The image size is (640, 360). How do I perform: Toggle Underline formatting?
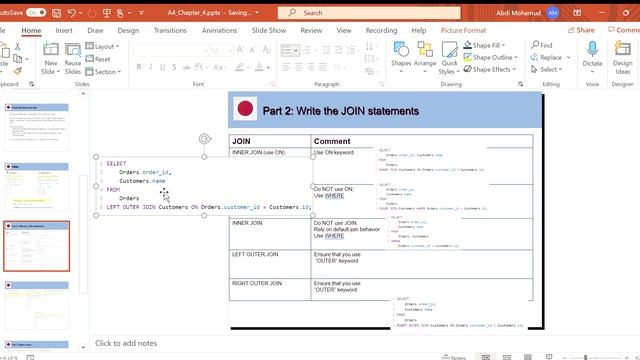162,67
